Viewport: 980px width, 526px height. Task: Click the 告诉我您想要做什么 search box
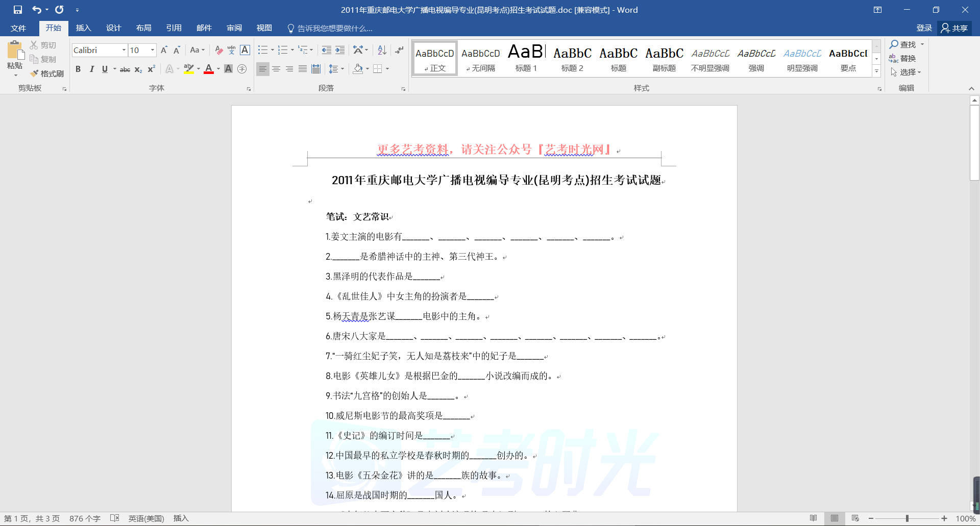tap(334, 28)
